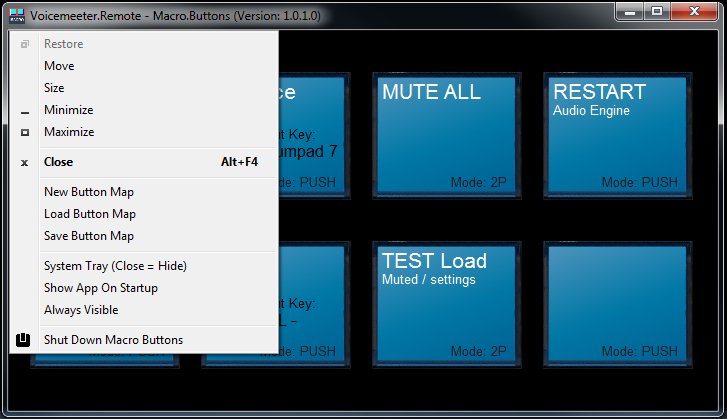Click the TEST Load macro button
Image resolution: width=727 pixels, height=419 pixels.
coord(446,305)
